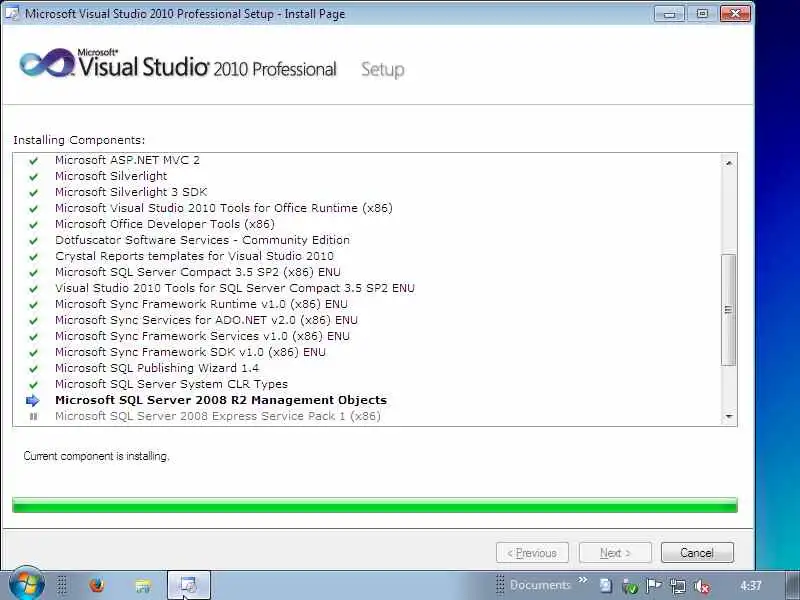The width and height of the screenshot is (800, 600).
Task: Open the Windows Start menu
Action: [x=27, y=584]
